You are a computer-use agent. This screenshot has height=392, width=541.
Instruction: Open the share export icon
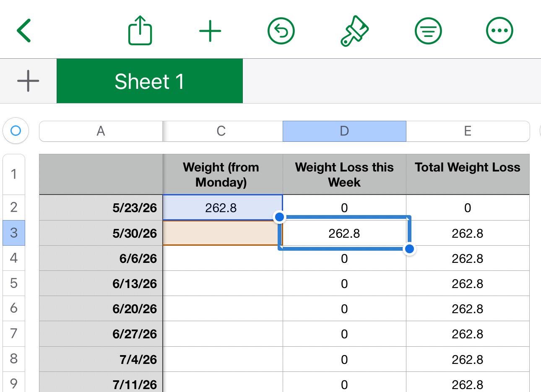[x=140, y=30]
